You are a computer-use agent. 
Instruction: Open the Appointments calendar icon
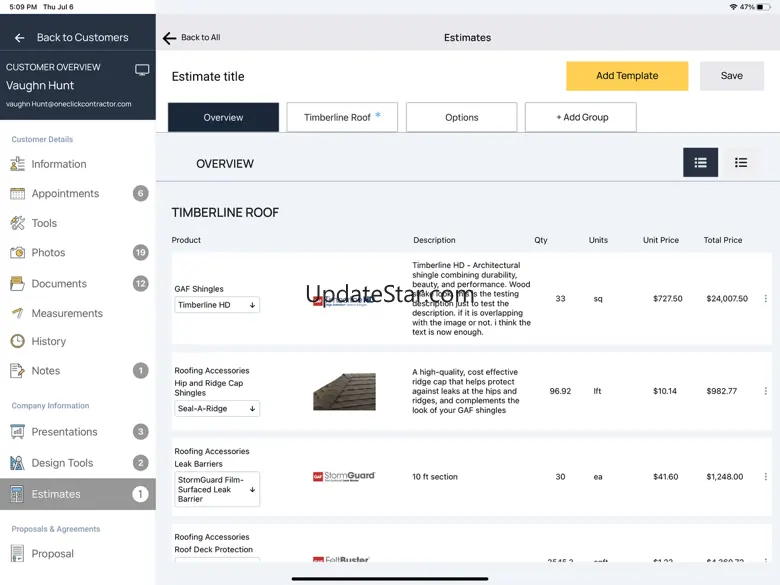[x=17, y=194]
